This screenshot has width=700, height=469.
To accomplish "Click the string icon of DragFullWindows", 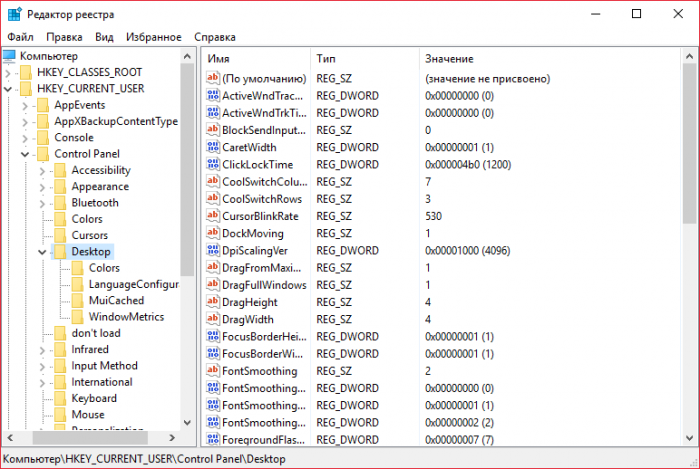I will 212,285.
